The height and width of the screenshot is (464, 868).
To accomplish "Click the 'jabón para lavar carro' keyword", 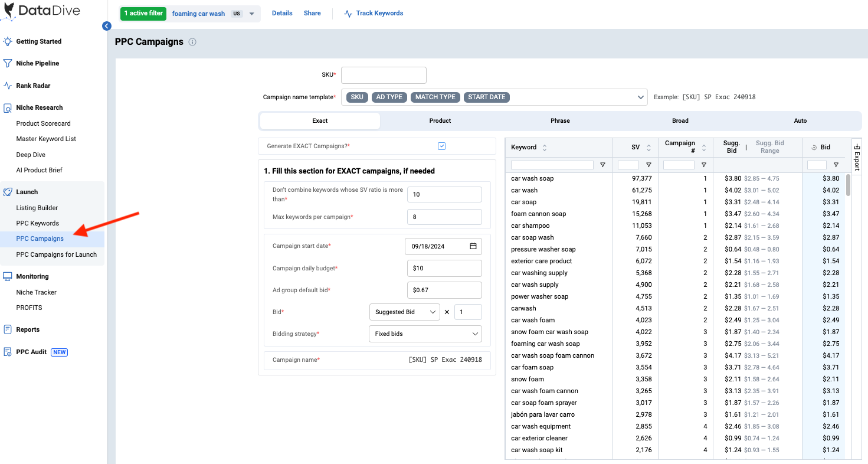I will coord(543,414).
